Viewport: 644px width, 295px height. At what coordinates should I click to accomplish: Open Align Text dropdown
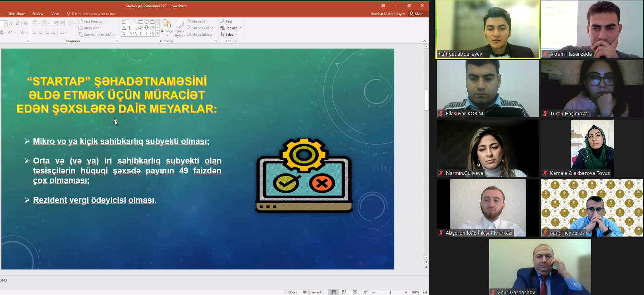[x=90, y=28]
